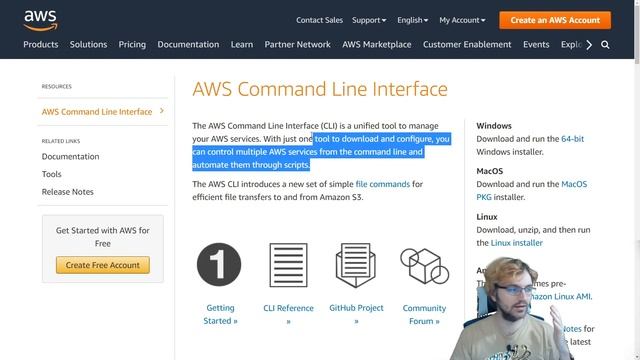Screen dimensions: 640x360
Task: Click the Getting Started number-one icon
Action: pos(219,264)
